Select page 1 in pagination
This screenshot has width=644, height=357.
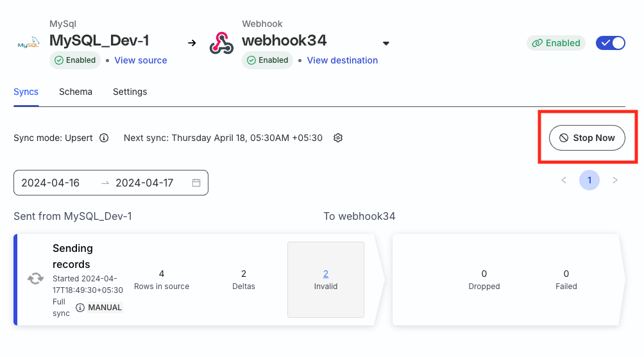[589, 180]
